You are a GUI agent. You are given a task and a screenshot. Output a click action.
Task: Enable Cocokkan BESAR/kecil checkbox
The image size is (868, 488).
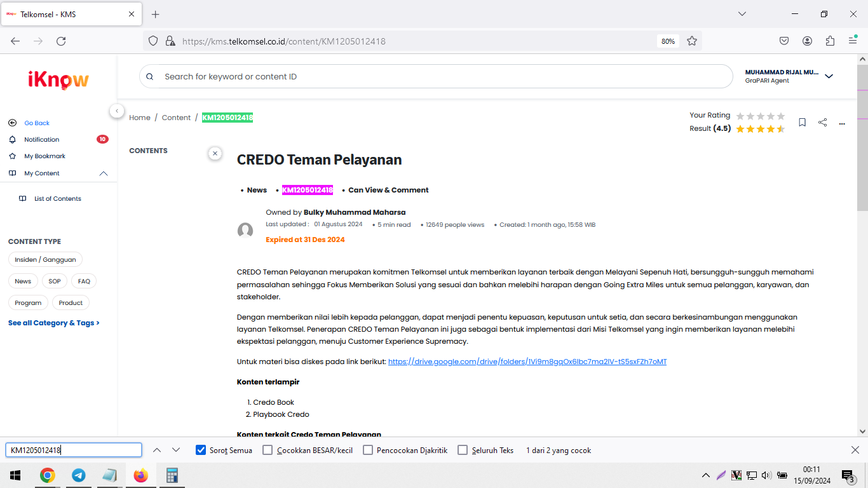pyautogui.click(x=268, y=450)
